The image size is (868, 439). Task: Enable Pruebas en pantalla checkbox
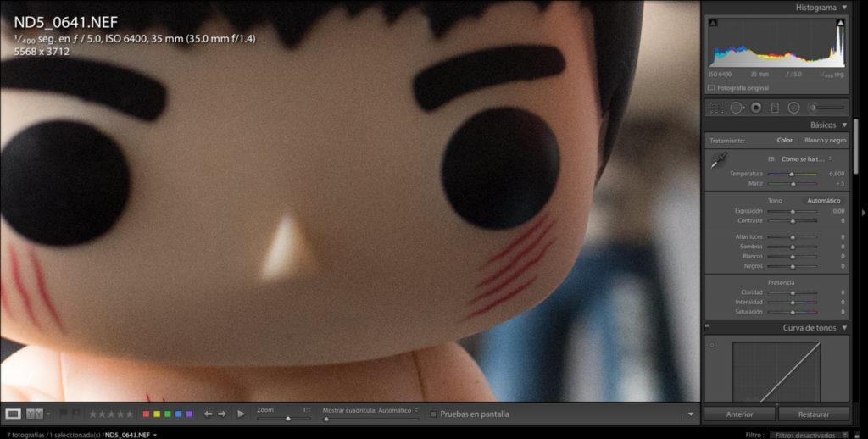[x=433, y=414]
